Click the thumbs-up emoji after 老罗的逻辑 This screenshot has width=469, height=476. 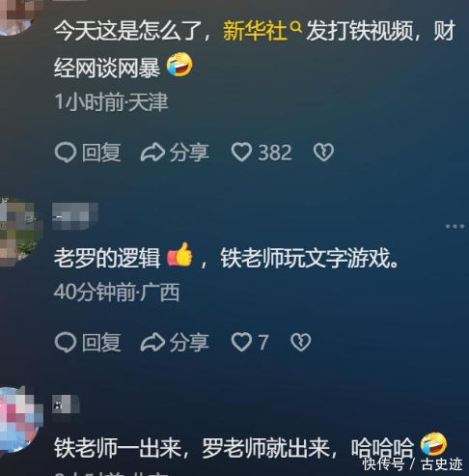tap(179, 255)
